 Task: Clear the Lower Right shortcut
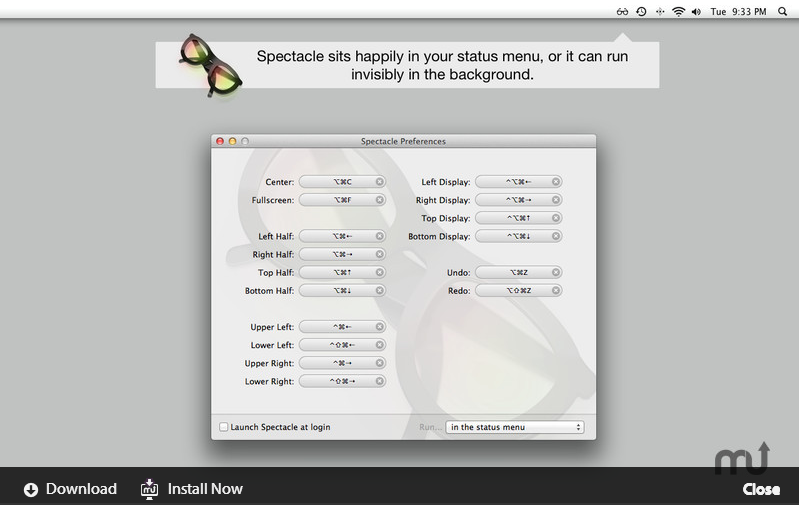click(380, 381)
